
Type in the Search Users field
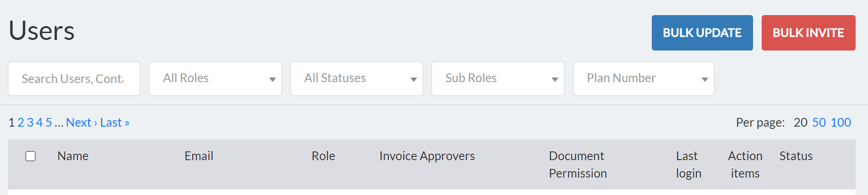click(x=74, y=79)
